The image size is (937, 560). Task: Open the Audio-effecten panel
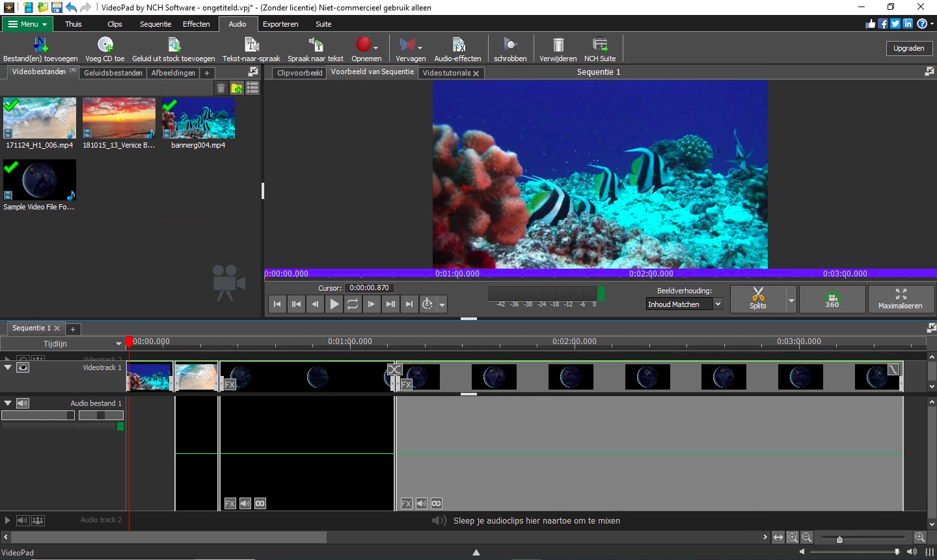pos(457,47)
